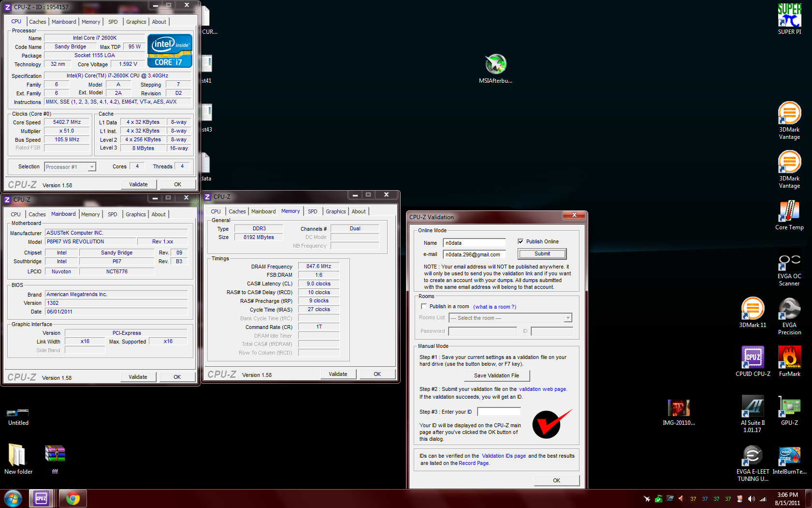This screenshot has width=812, height=508.
Task: Open the New folder desktop icon
Action: pos(18,459)
